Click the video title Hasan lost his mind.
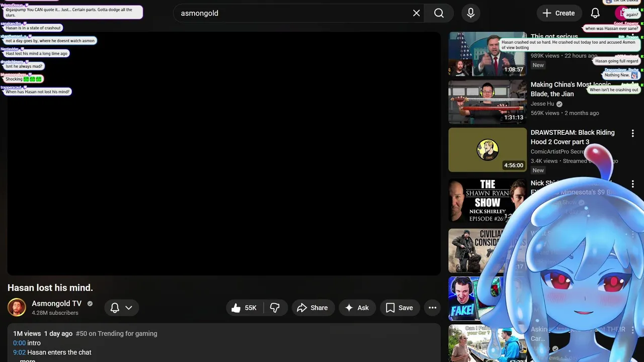Image resolution: width=644 pixels, height=362 pixels. 50,288
